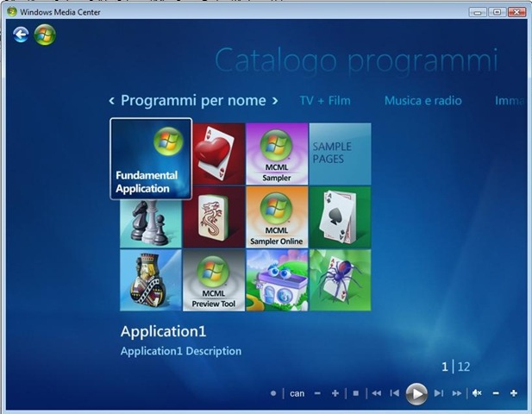Switch to the Musica e radio category
Screen dimensions: 532x414
tap(423, 101)
